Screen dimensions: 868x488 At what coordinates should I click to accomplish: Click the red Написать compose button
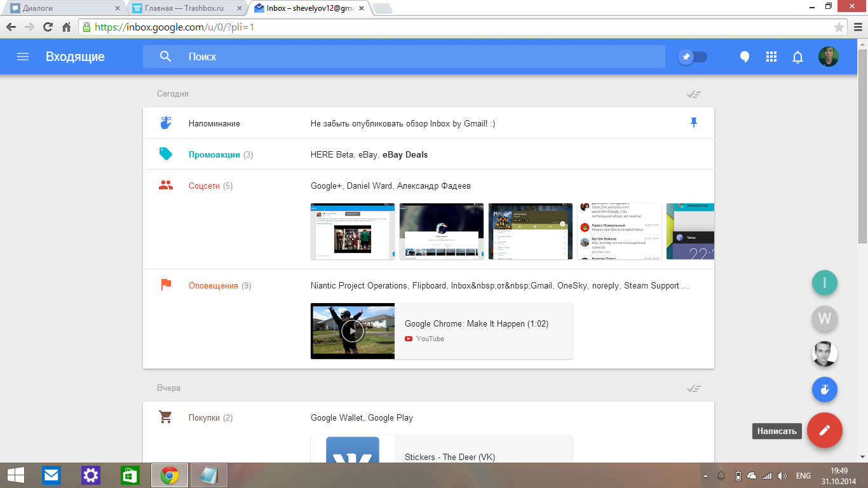point(825,430)
